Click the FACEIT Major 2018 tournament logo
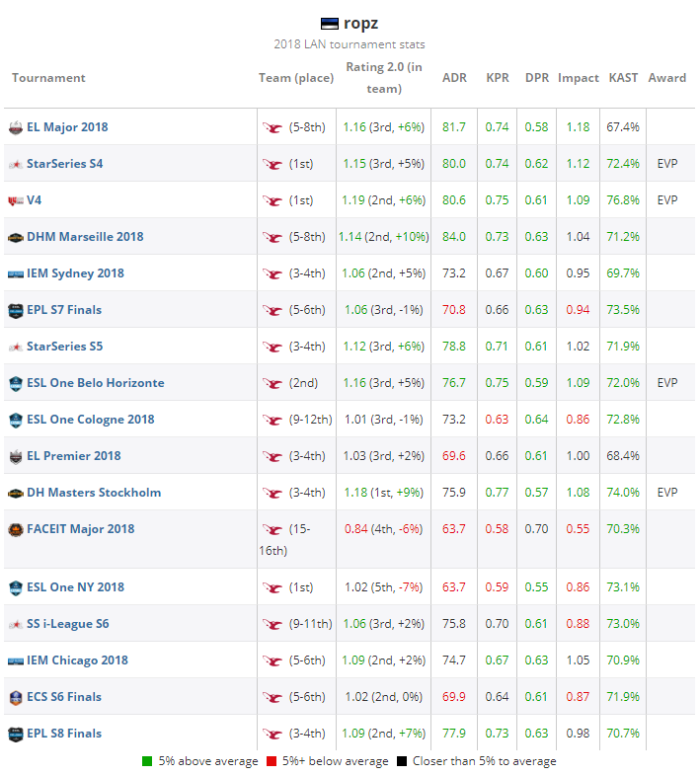 15,529
